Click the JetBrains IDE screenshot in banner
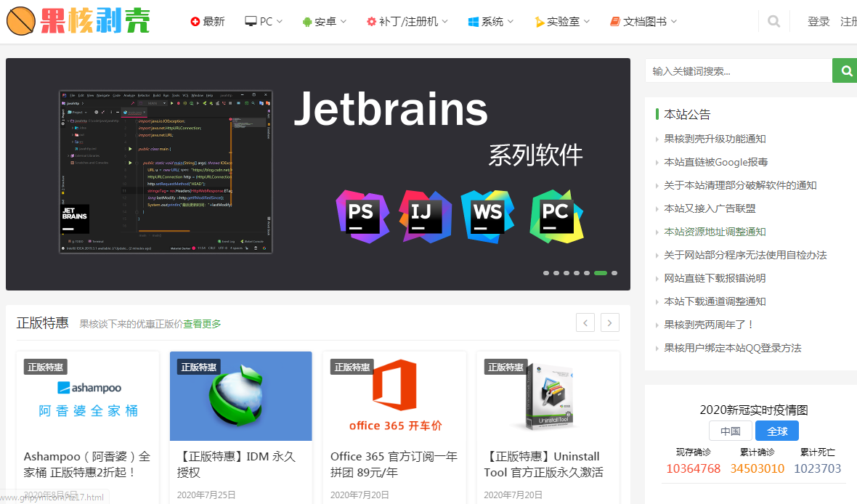Screen dimensions: 857x504 (166, 171)
